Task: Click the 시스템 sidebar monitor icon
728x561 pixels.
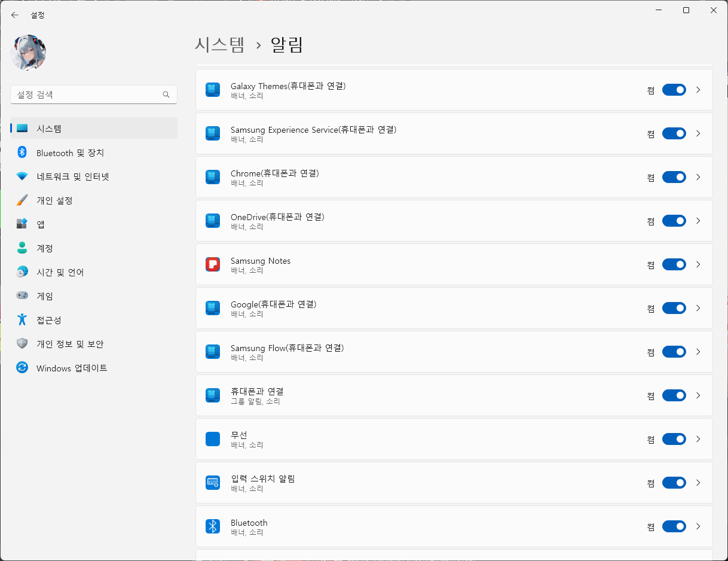Action: 22,128
